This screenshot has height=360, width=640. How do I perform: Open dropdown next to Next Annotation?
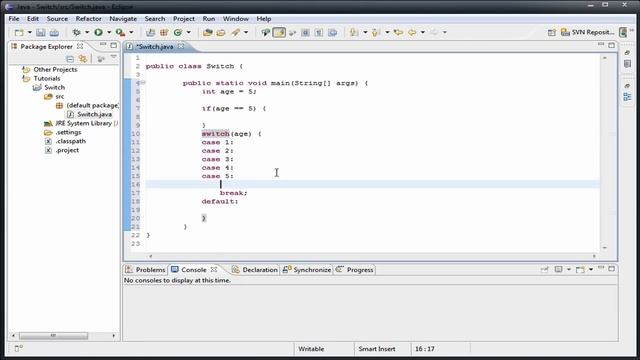[365, 32]
